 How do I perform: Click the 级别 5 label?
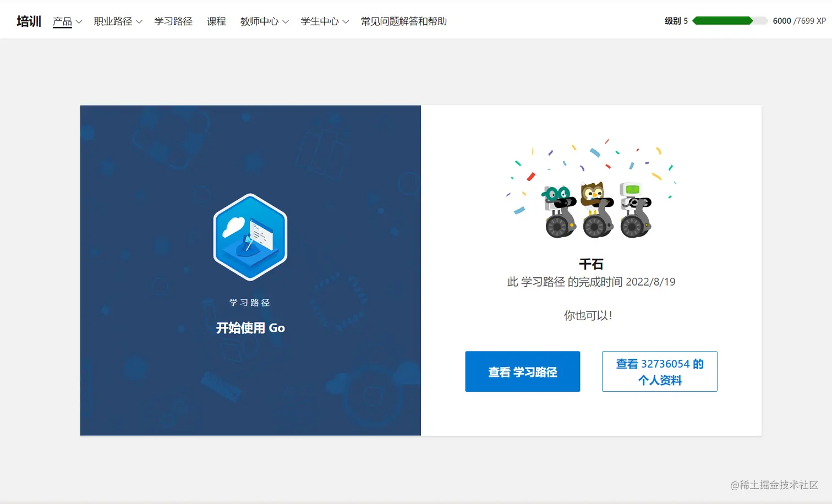pyautogui.click(x=676, y=21)
